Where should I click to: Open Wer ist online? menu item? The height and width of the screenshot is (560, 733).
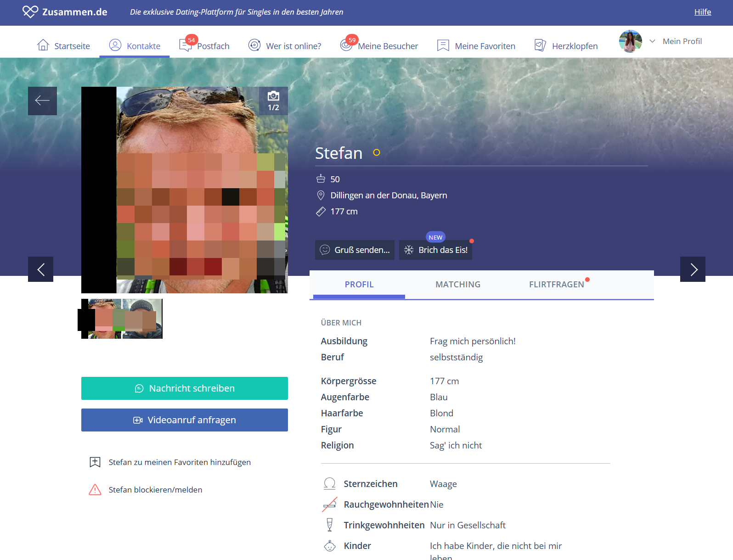tap(285, 46)
